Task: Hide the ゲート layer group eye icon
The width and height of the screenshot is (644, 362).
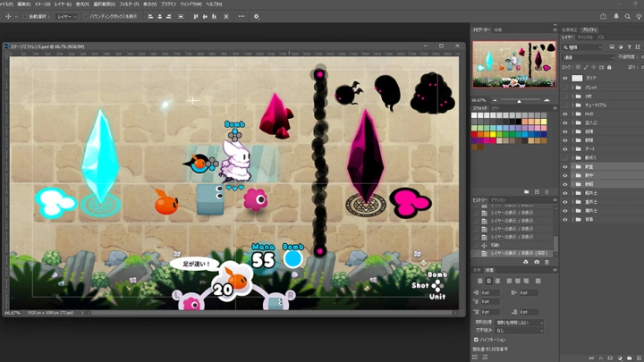Action: tap(565, 149)
